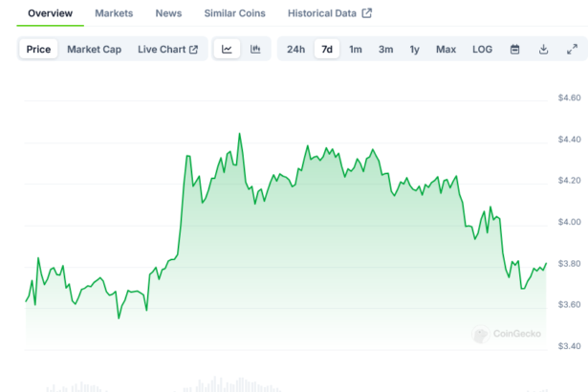Toggle LOG scale on chart

[483, 49]
